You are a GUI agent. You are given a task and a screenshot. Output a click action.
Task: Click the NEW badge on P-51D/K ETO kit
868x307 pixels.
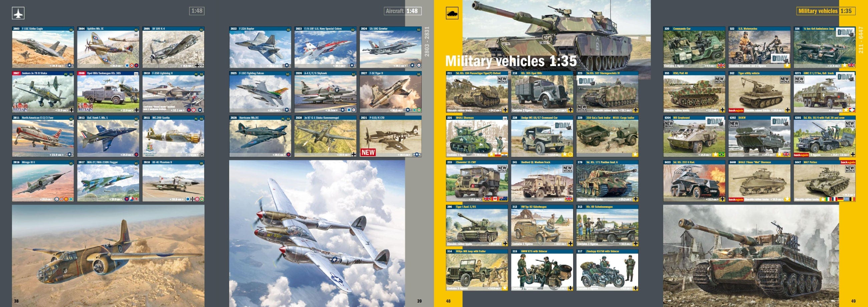click(x=369, y=151)
